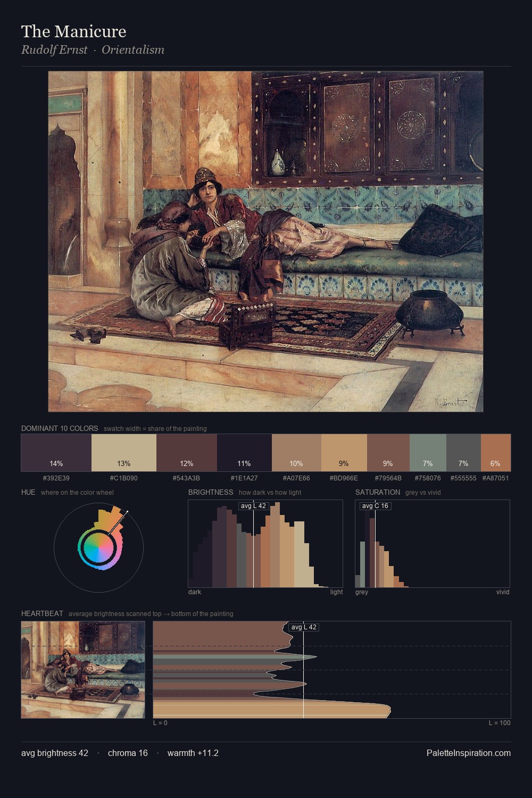
Task: Click the L = 0 axis label
Action: pyautogui.click(x=160, y=723)
